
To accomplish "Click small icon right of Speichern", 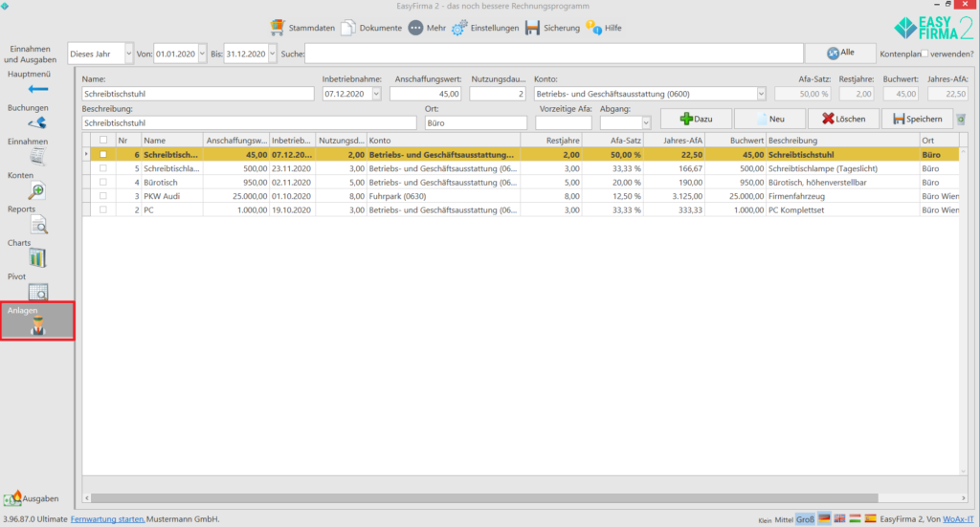I will point(961,120).
